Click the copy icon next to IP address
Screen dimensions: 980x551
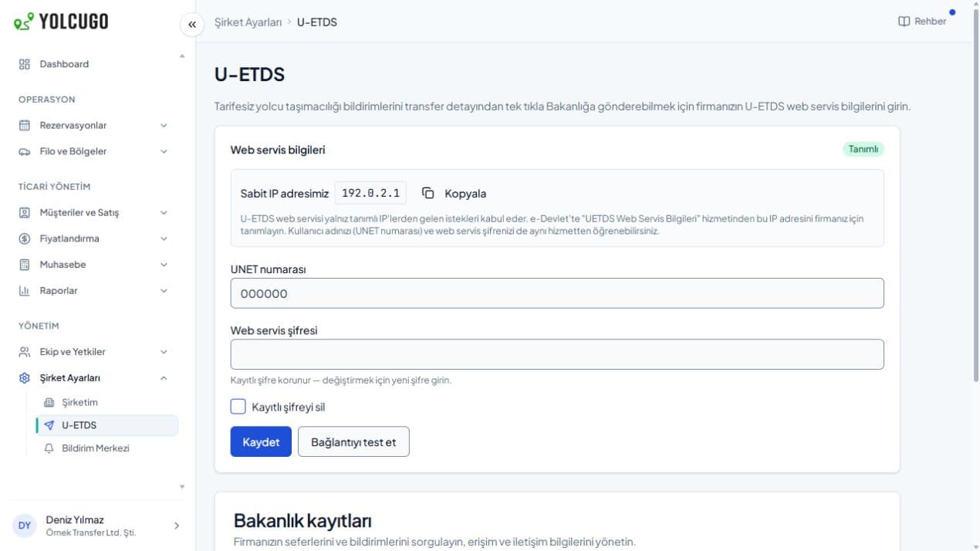428,193
